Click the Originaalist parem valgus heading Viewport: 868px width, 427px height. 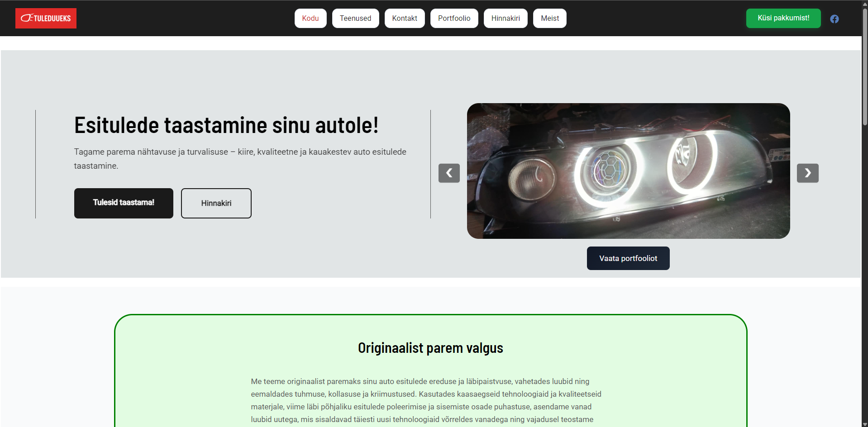tap(430, 348)
